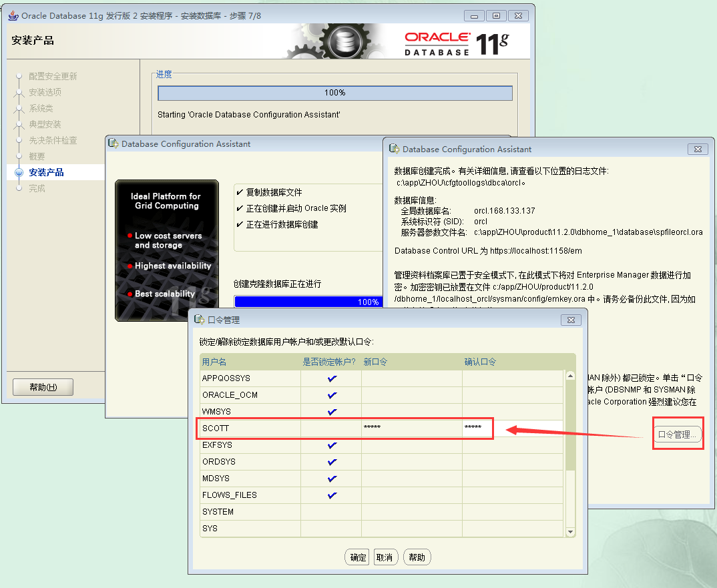The height and width of the screenshot is (588, 717).
Task: Click new password cell for SYSTEM
Action: click(411, 512)
